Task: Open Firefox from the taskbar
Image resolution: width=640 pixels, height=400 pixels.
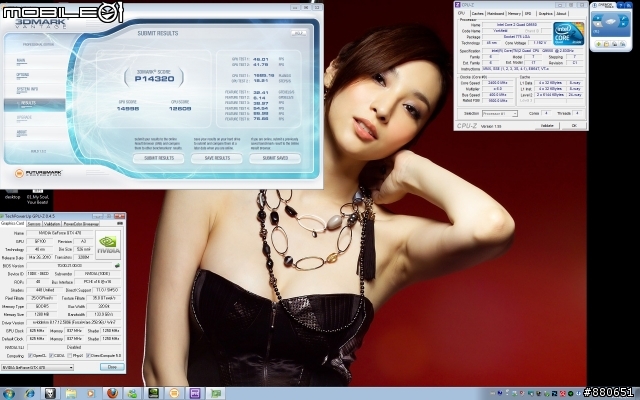Action: click(x=112, y=393)
